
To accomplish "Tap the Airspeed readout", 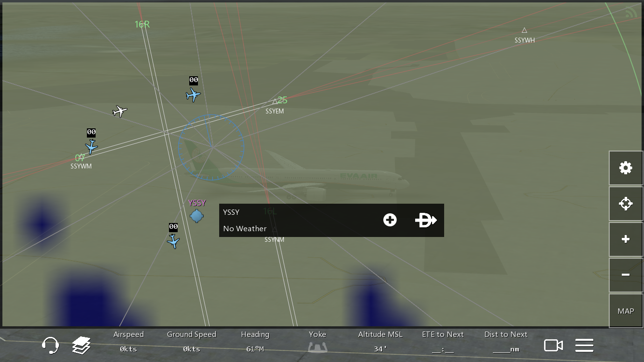I will coord(128,342).
